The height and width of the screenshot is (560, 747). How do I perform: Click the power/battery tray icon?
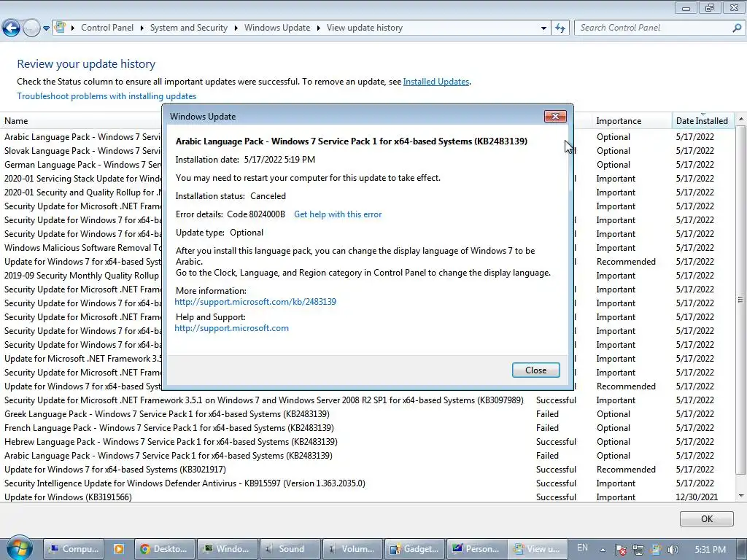pos(638,550)
